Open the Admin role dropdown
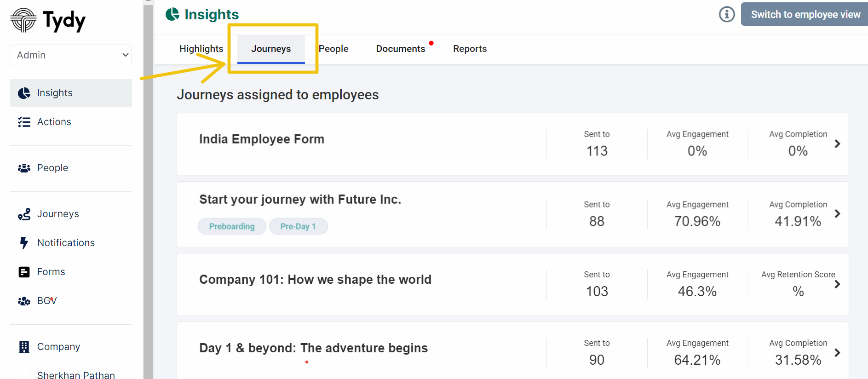Image resolution: width=868 pixels, height=379 pixels. [71, 55]
